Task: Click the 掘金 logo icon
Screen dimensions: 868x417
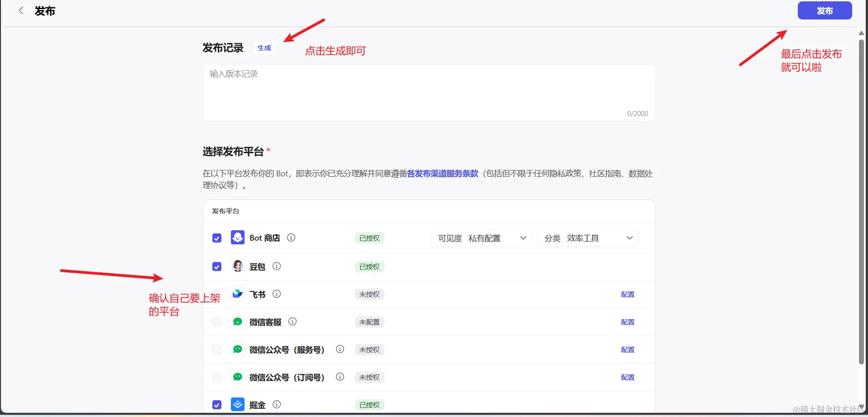Action: pyautogui.click(x=238, y=404)
